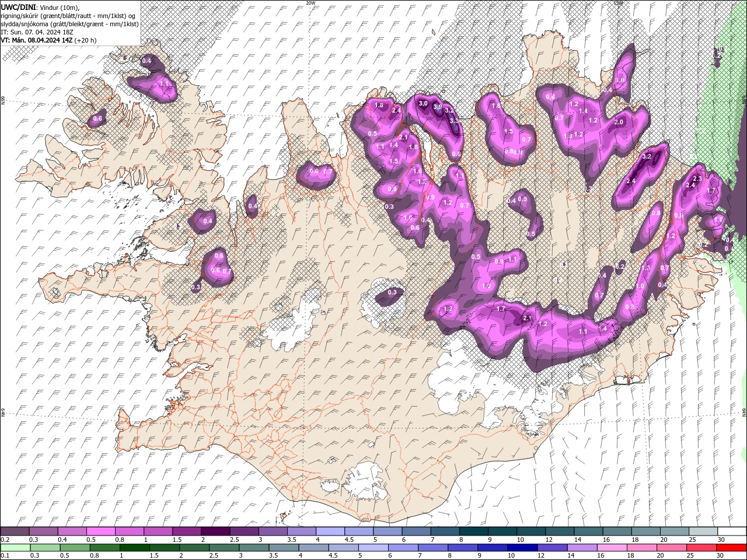Click the 'UWC/DINI: Vindur (10m),' title text
Viewport: 747px width, 560px height.
(x=39, y=7)
